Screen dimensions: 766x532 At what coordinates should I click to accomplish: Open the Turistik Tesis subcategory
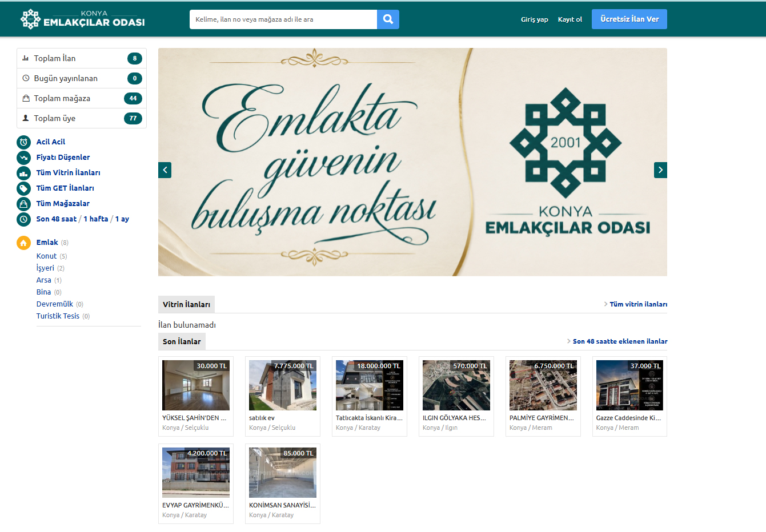[x=58, y=316]
